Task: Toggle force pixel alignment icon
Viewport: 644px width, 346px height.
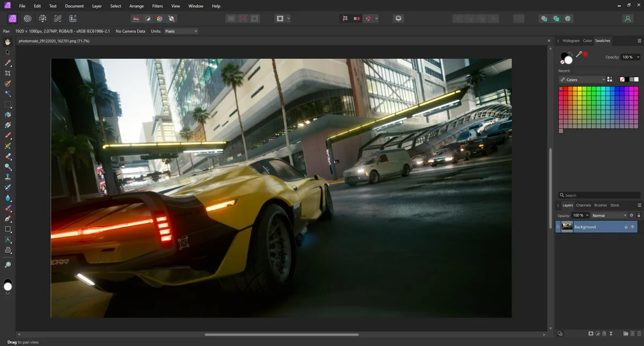Action: click(x=345, y=18)
